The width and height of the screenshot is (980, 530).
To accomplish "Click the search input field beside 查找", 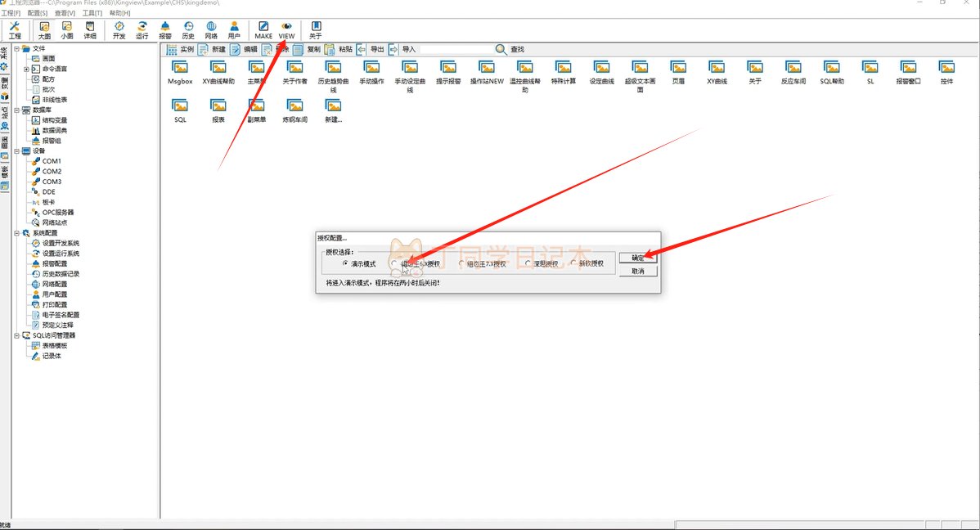I will (456, 49).
